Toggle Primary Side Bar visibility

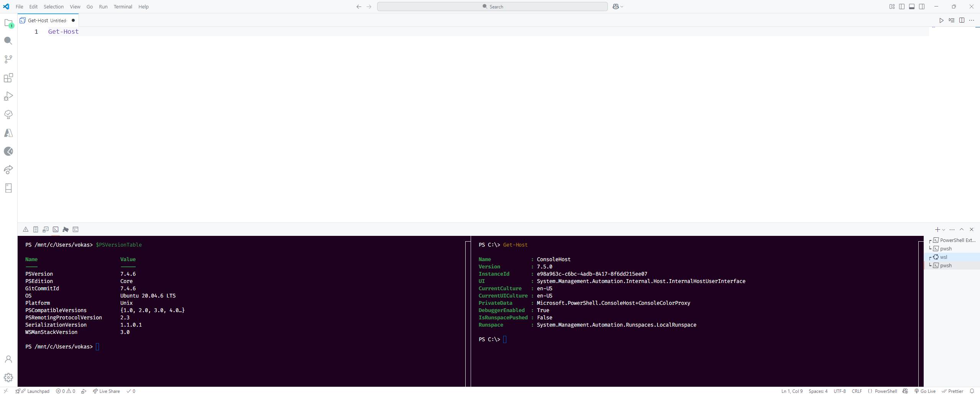(x=902, y=7)
